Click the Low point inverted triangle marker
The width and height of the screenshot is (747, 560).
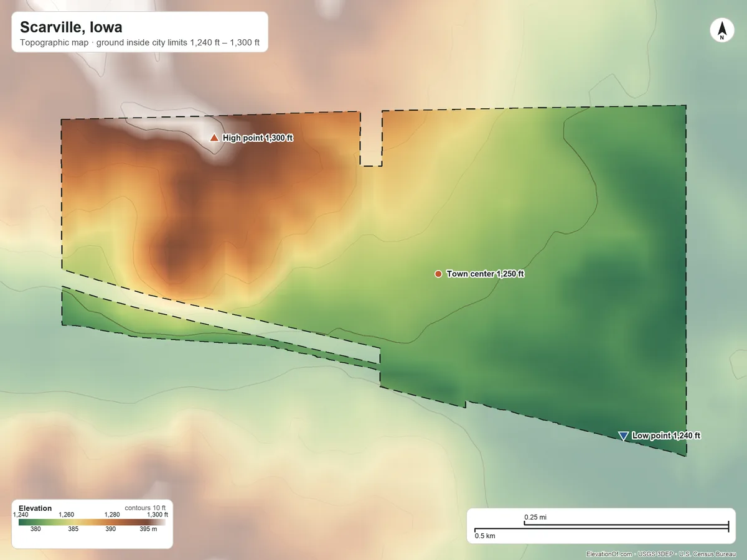(623, 436)
